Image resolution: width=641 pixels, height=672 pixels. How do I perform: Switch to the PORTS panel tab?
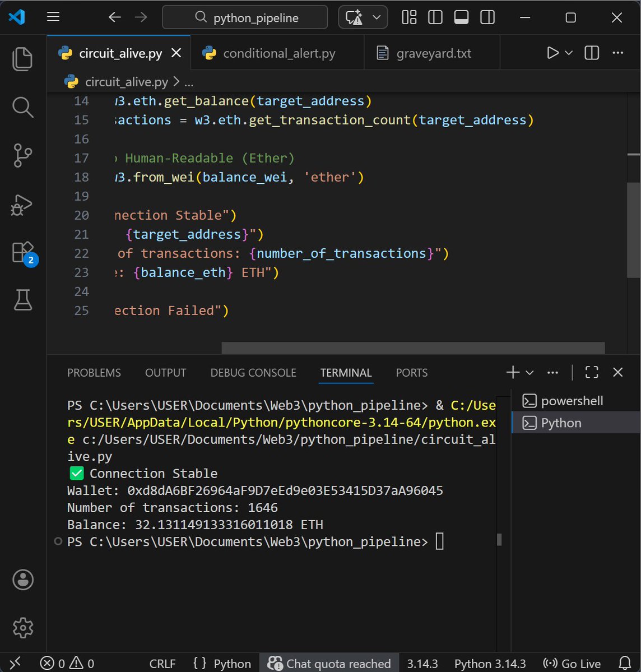[411, 372]
